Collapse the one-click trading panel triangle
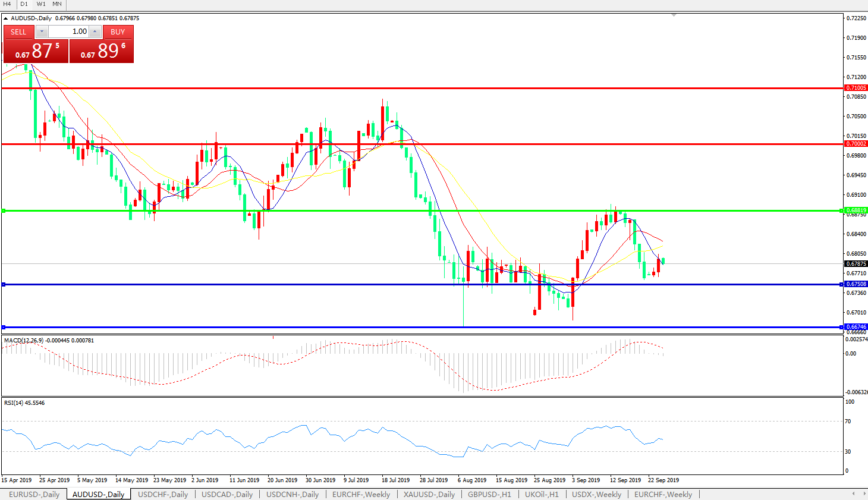The image size is (868, 500). [x=6, y=18]
